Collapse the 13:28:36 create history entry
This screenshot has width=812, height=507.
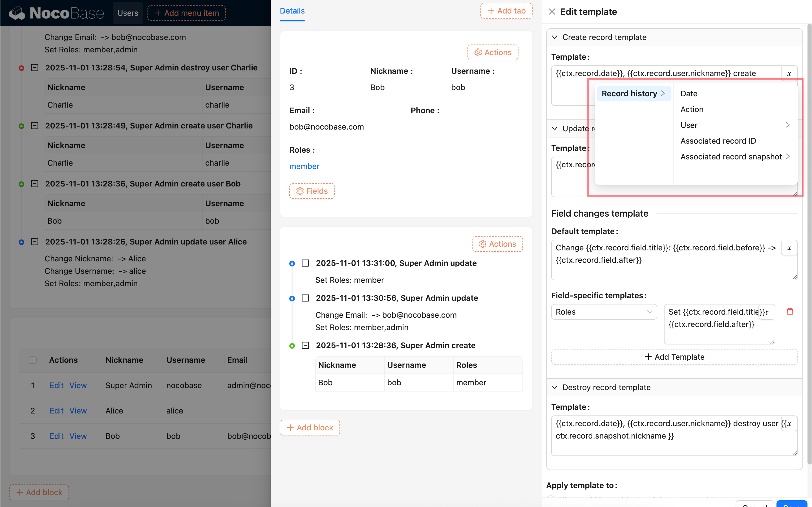click(x=305, y=345)
